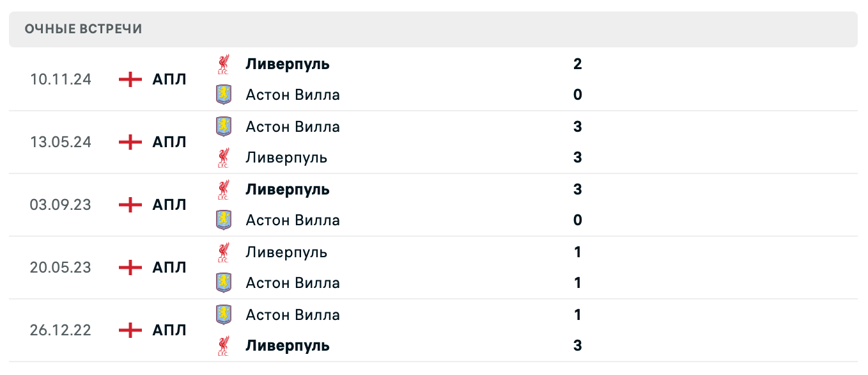868x375 pixels.
Task: Click Aston Villa crest in 26.12.22 match
Action: pyautogui.click(x=223, y=315)
